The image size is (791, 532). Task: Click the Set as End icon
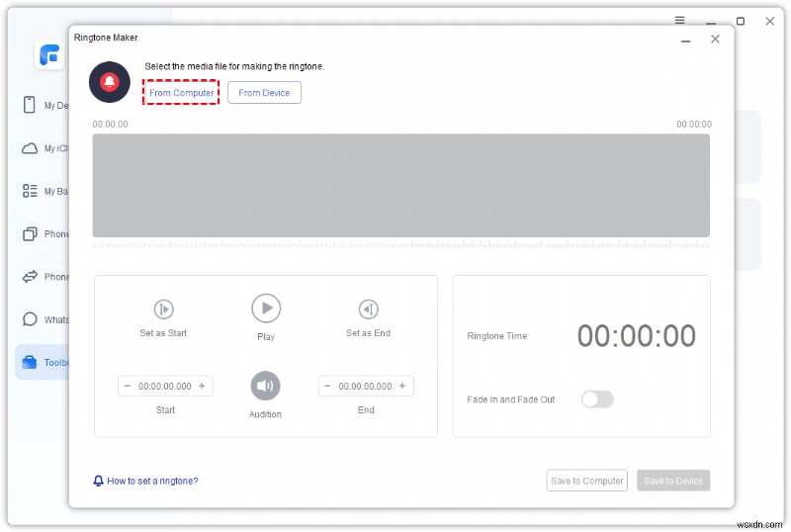click(368, 309)
